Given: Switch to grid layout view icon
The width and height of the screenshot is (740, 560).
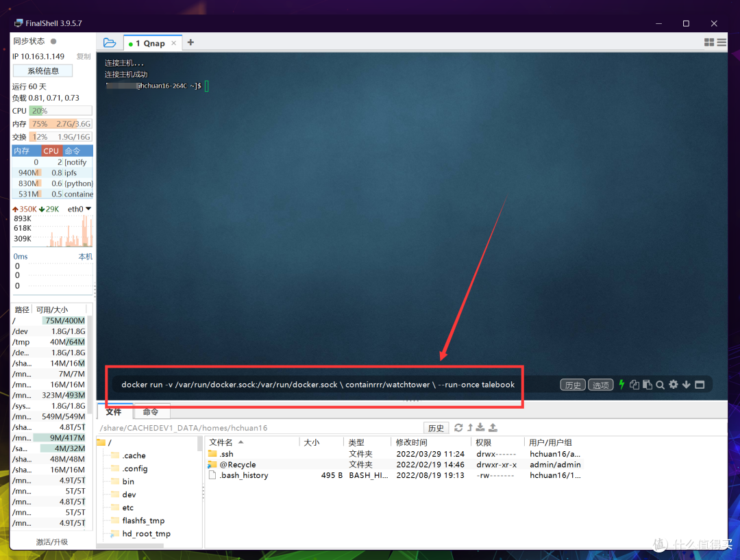Looking at the screenshot, I should [709, 42].
